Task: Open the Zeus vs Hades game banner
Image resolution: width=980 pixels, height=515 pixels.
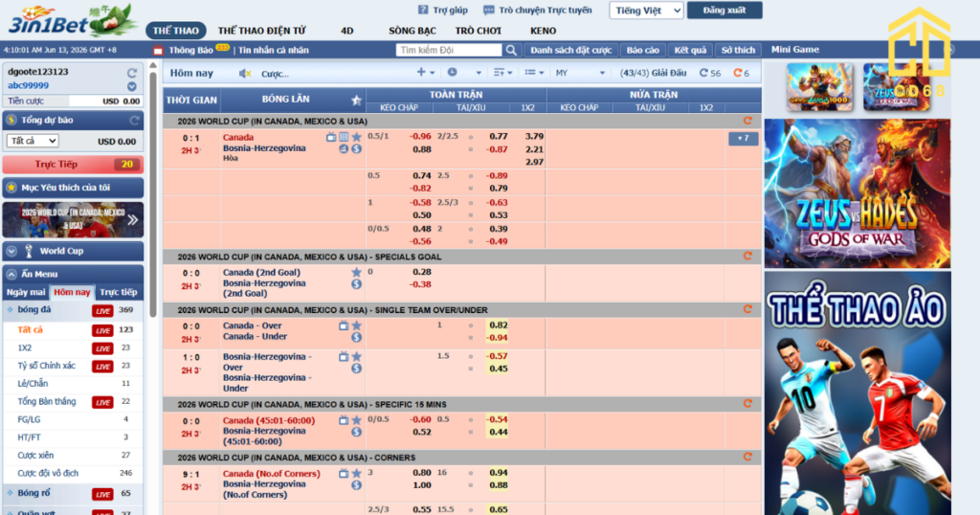Action: coord(857,193)
